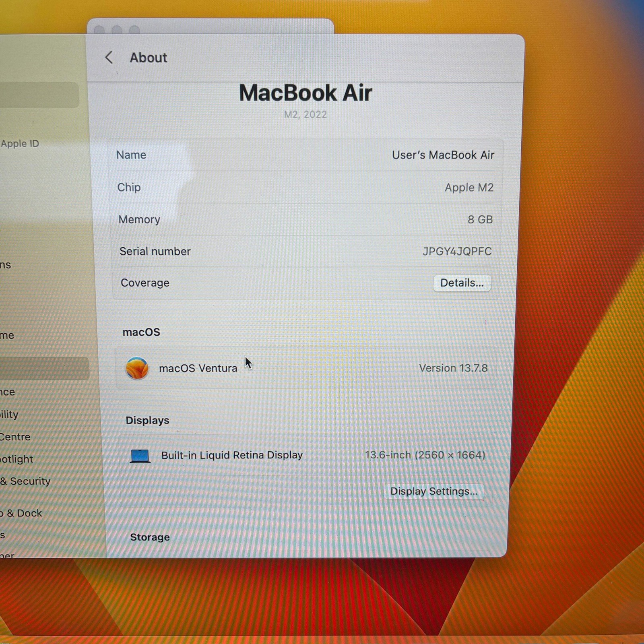
Task: Click the "Serial number" row label
Action: coord(155,252)
